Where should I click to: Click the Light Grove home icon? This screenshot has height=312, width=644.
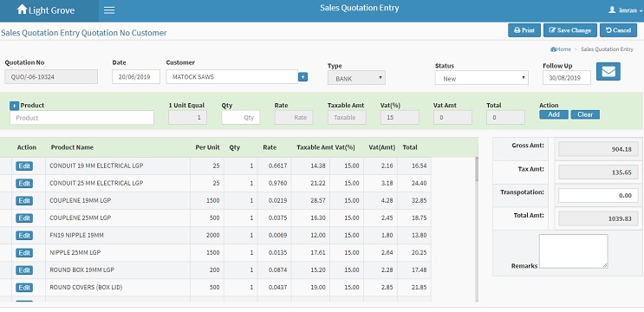pyautogui.click(x=22, y=10)
